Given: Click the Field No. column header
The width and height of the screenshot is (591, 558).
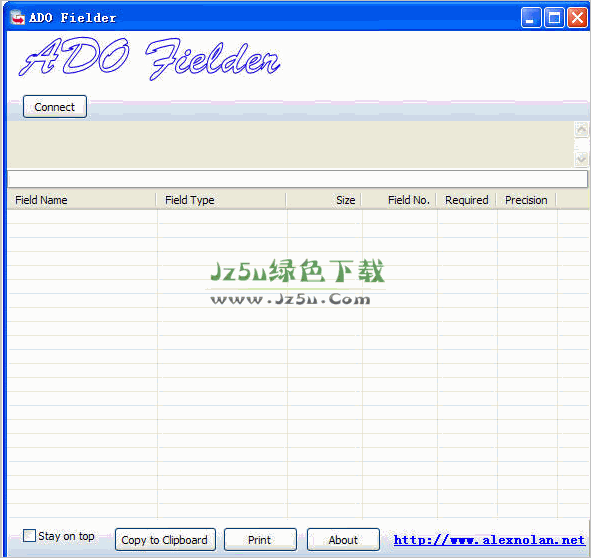Looking at the screenshot, I should pos(399,200).
